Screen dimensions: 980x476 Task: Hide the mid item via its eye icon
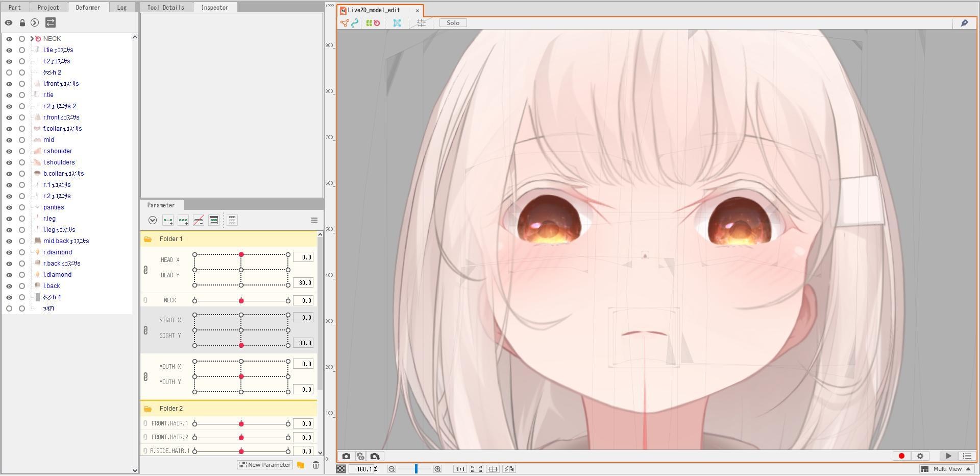tap(9, 140)
